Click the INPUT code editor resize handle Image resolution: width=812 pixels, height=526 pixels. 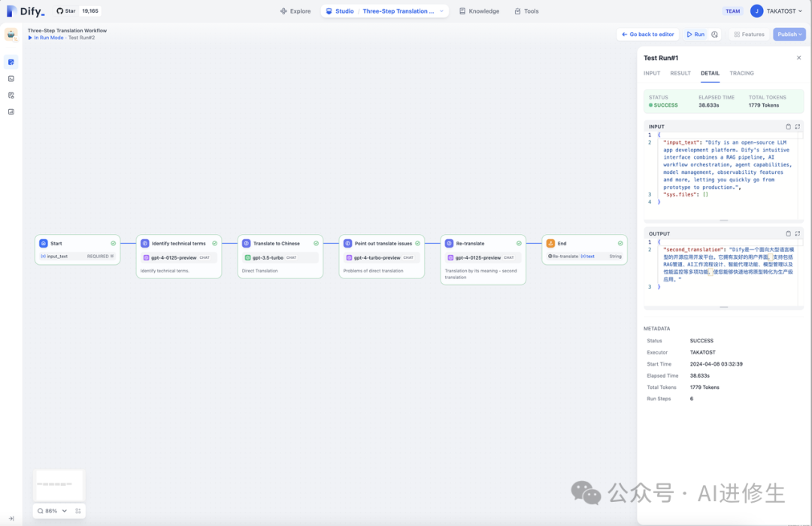tap(723, 220)
